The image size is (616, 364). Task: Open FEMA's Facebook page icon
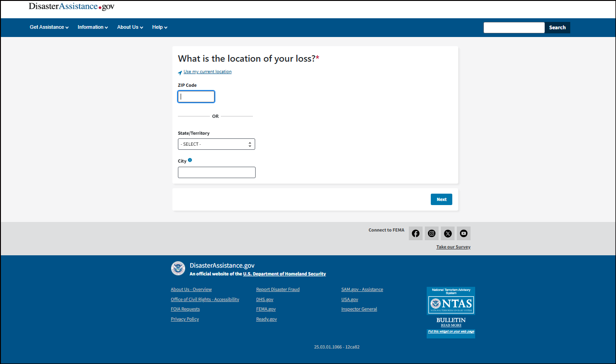pyautogui.click(x=415, y=233)
